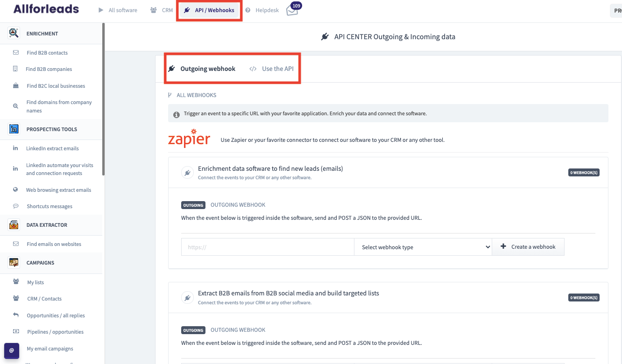Image resolution: width=622 pixels, height=364 pixels.
Task: Click the Prospecting Tools LinkedIn section icon
Action: 14,129
